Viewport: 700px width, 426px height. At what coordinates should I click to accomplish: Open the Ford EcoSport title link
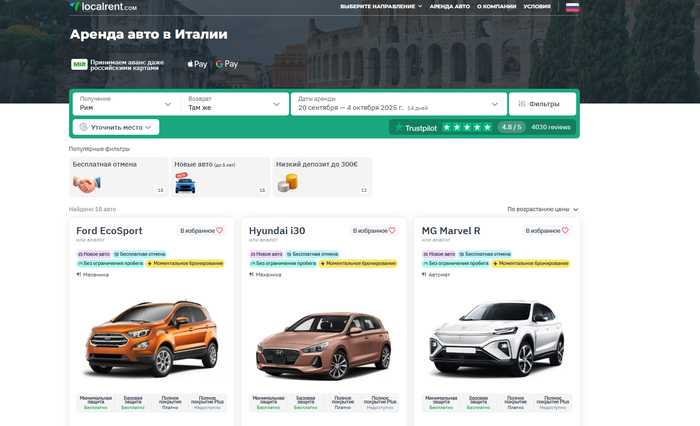109,231
